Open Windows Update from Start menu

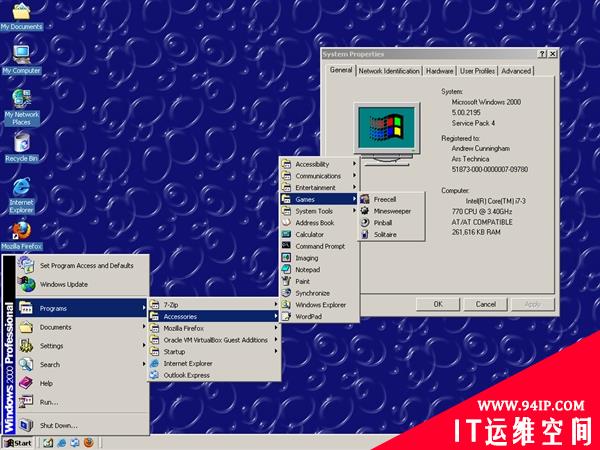[x=82, y=284]
